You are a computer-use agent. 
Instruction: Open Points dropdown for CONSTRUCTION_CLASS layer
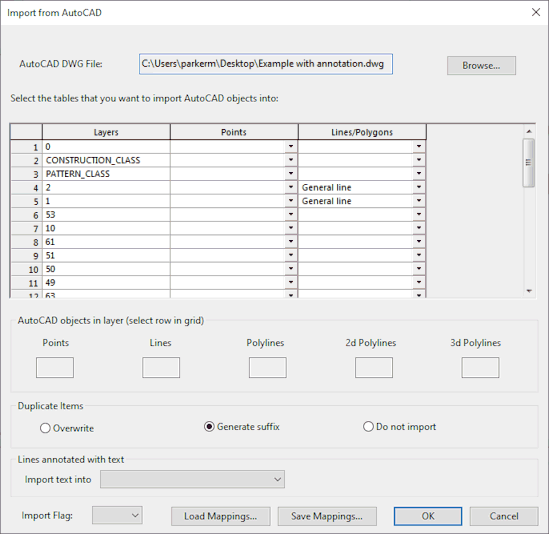(x=291, y=160)
